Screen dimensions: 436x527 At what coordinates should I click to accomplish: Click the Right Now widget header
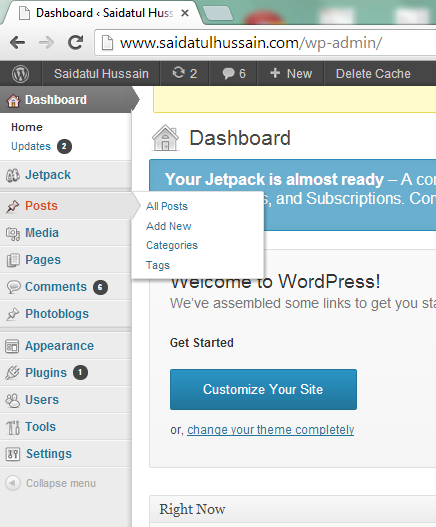(x=292, y=509)
